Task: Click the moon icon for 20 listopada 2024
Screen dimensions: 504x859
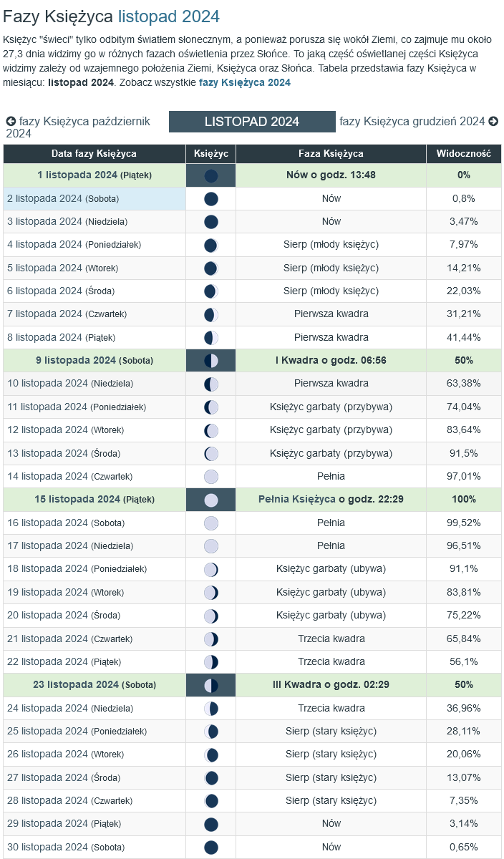Action: pos(210,616)
